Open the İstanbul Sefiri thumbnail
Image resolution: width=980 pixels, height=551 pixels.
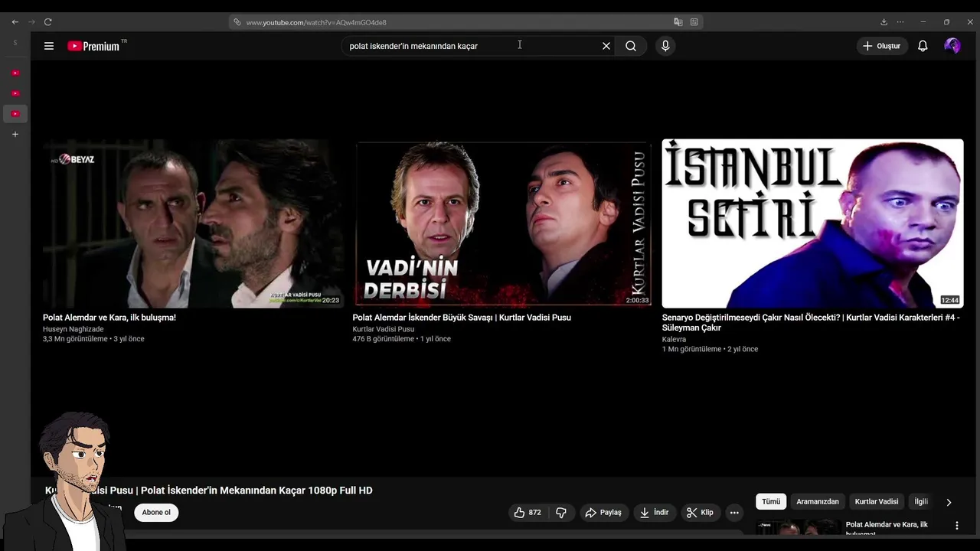pyautogui.click(x=812, y=223)
